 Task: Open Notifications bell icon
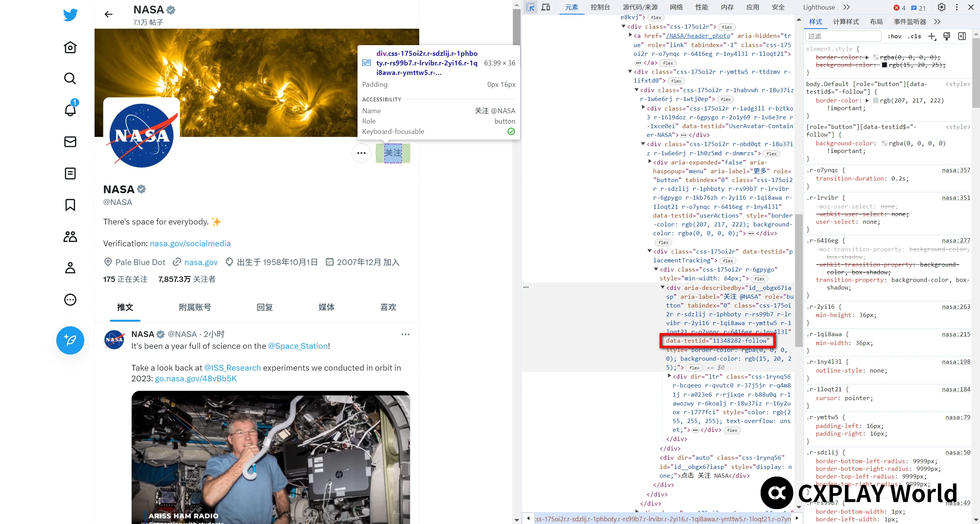pyautogui.click(x=70, y=110)
